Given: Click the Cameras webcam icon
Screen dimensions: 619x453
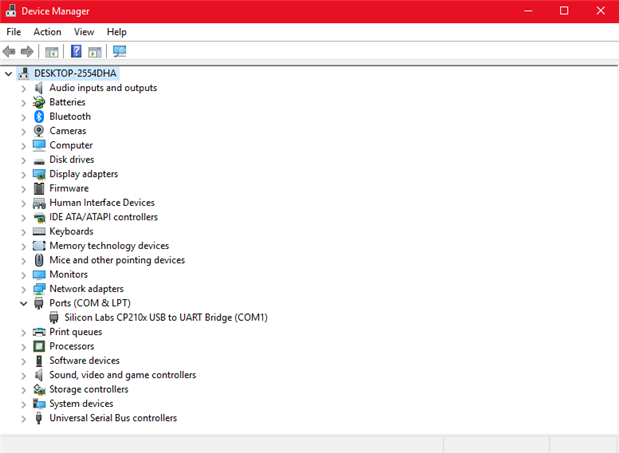Looking at the screenshot, I should coord(39,131).
